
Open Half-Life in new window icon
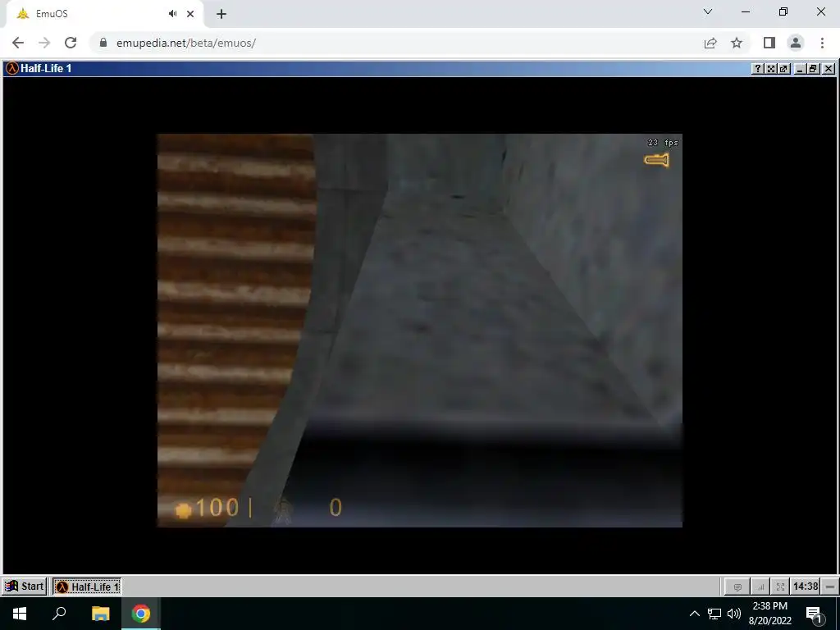click(783, 69)
